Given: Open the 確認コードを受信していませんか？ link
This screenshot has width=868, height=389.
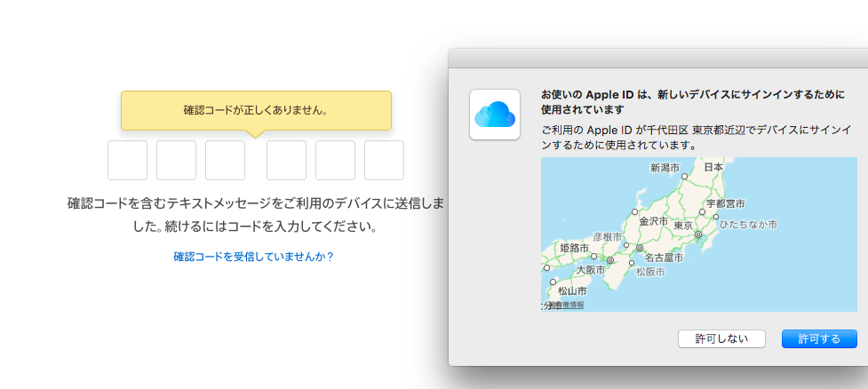Looking at the screenshot, I should click(253, 257).
